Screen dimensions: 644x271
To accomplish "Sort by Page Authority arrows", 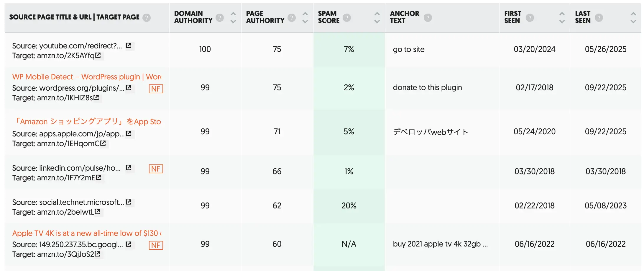I will point(305,17).
